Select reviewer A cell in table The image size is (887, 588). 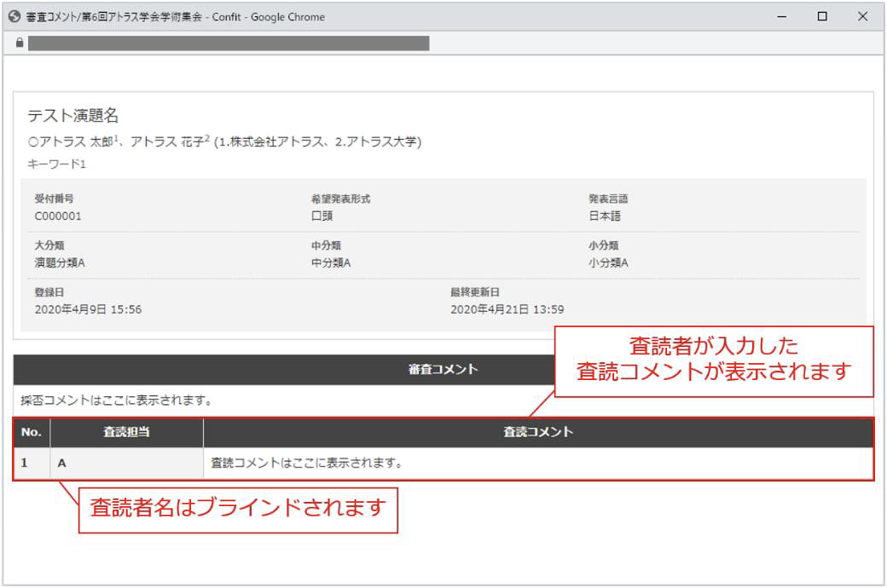[x=126, y=464]
